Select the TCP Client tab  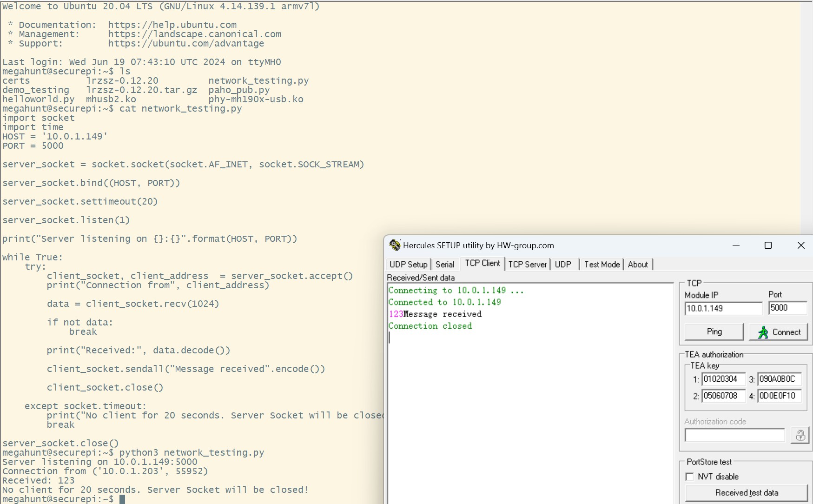coord(482,263)
